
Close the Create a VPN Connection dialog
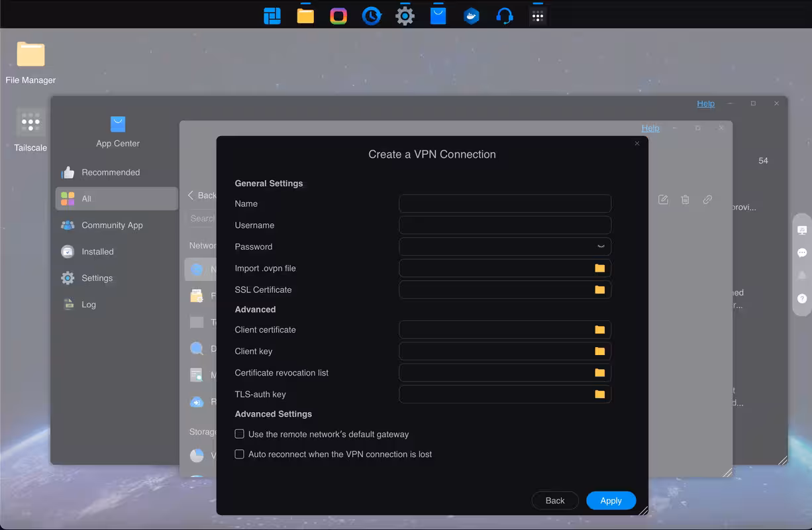637,143
